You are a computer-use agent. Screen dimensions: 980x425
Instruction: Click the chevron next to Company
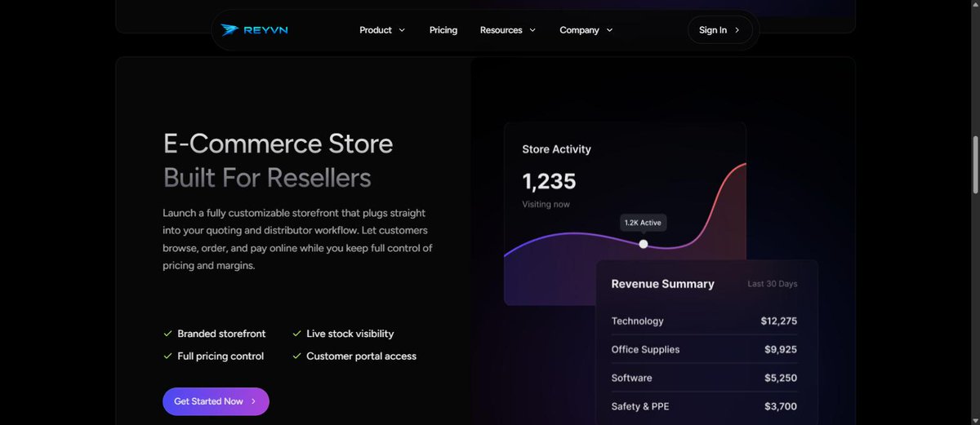[609, 30]
